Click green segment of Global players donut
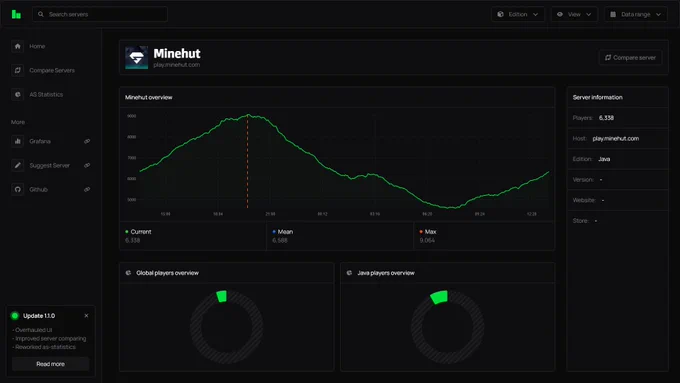The height and width of the screenshot is (383, 680). click(222, 296)
